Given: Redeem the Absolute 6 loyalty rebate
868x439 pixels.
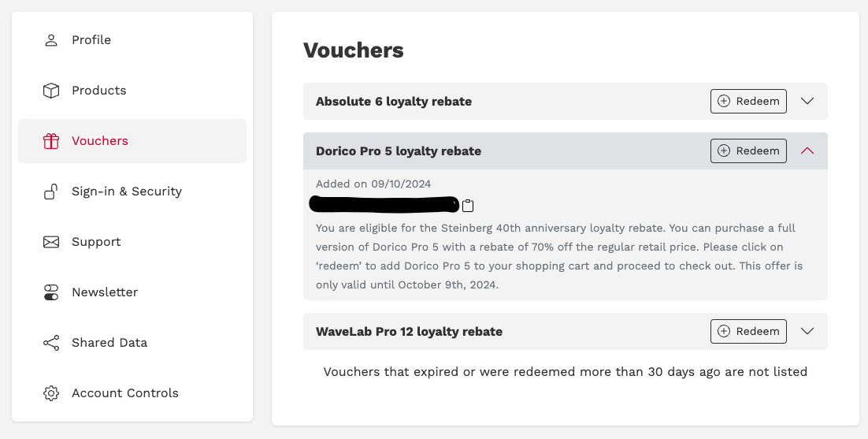Looking at the screenshot, I should (x=748, y=102).
